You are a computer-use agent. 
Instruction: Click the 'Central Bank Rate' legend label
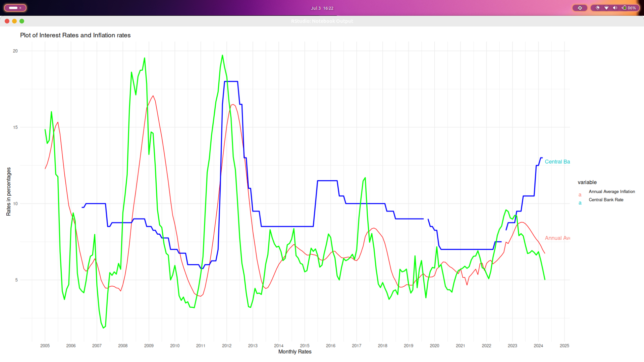(x=606, y=200)
